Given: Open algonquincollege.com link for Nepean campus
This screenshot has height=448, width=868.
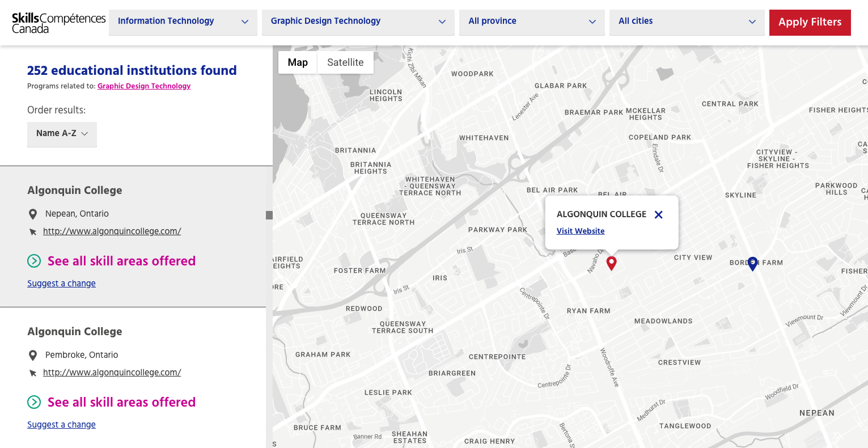Looking at the screenshot, I should click(112, 231).
